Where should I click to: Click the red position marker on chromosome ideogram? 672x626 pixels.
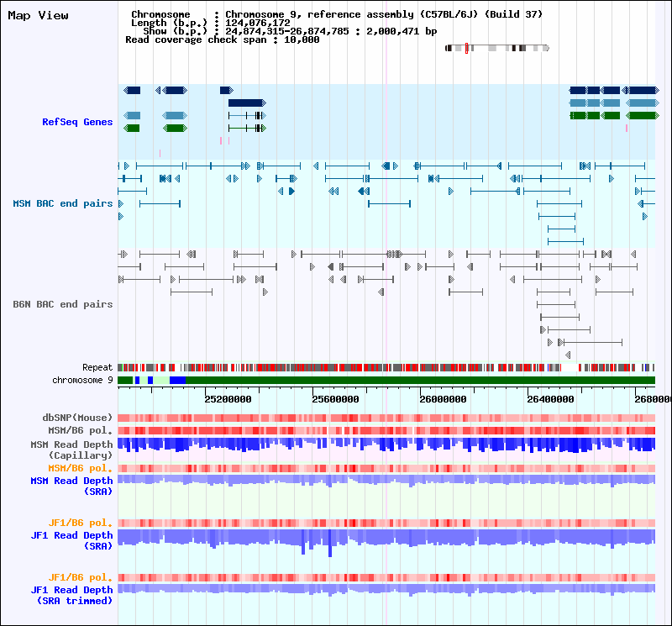click(466, 48)
